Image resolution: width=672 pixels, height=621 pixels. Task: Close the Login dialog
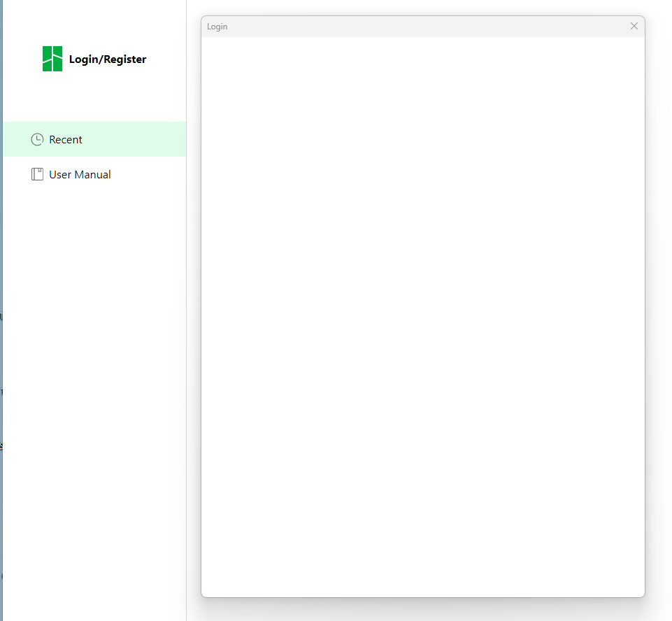pyautogui.click(x=634, y=26)
